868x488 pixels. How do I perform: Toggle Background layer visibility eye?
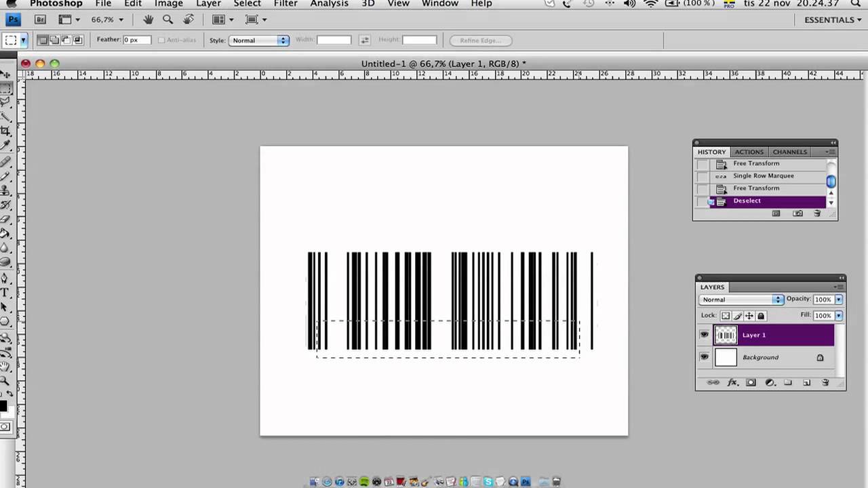coord(704,357)
